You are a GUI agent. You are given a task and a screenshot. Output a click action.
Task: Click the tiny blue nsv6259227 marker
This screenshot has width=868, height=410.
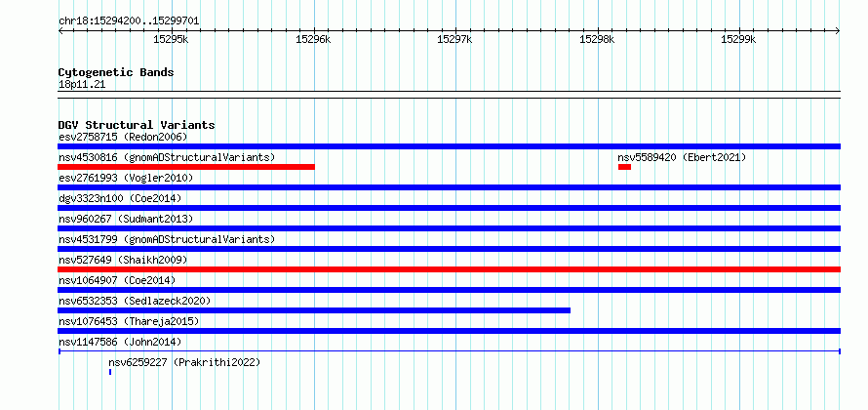coord(110,372)
